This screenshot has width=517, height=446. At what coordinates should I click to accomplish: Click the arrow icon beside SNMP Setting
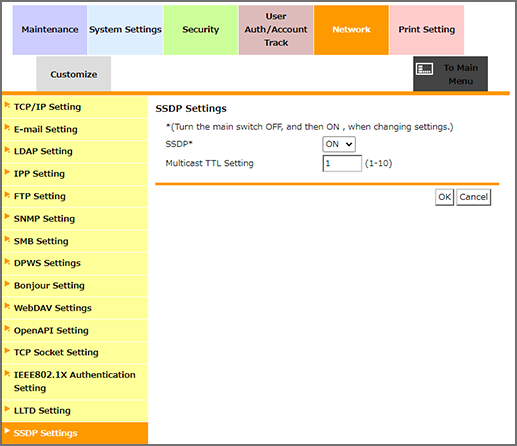tap(7, 217)
